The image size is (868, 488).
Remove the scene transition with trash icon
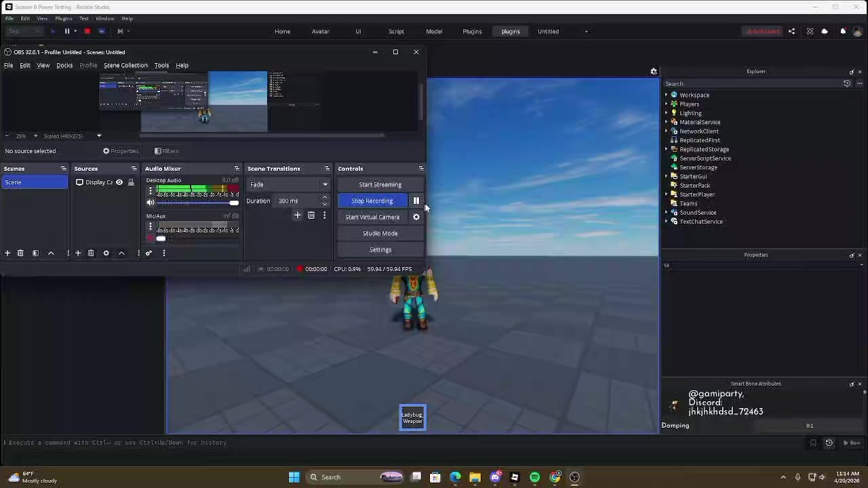pyautogui.click(x=311, y=215)
